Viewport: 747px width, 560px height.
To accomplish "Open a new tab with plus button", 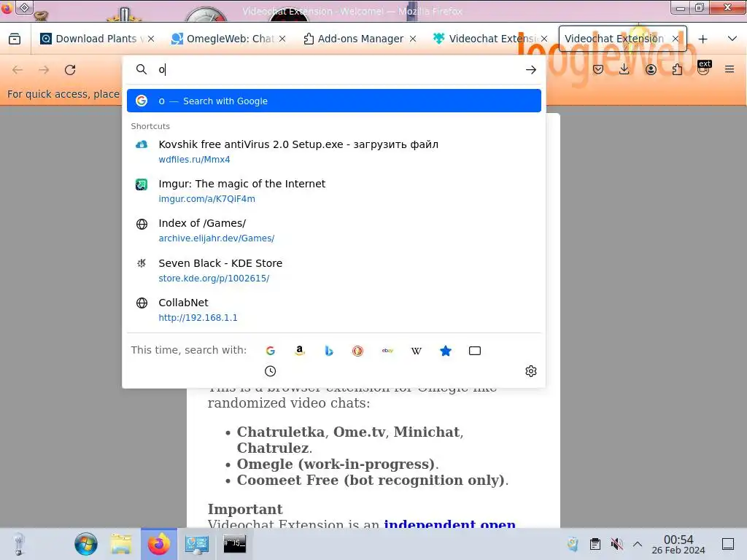I will tap(703, 39).
